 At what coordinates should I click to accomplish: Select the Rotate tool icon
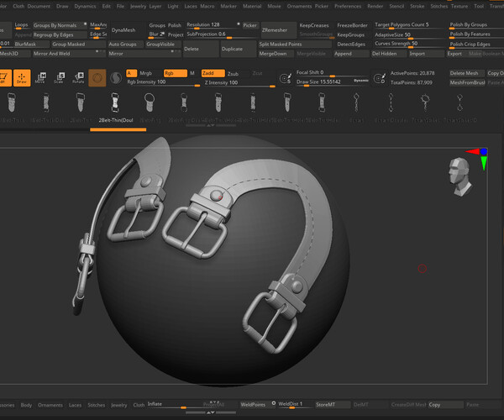click(78, 78)
